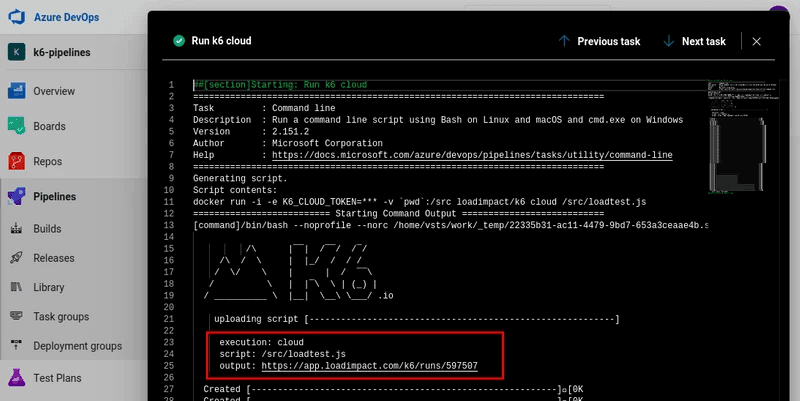Click the green success check icon
The height and width of the screenshot is (401, 800).
point(179,41)
